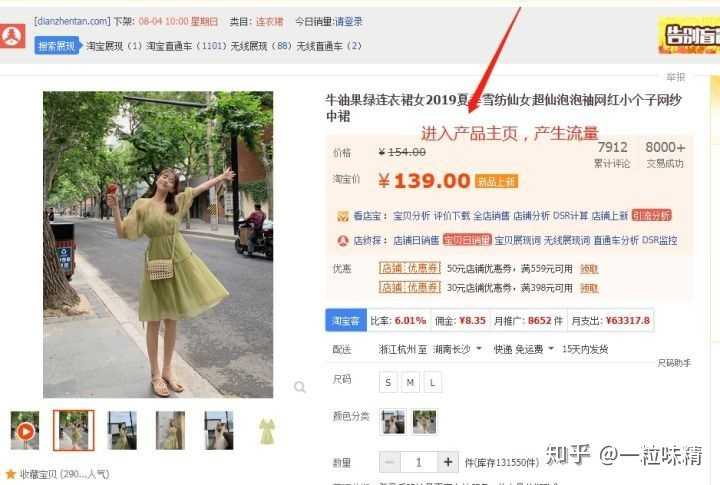Open 淘宝展现 (1) results
Viewport: 720px width, 485px height.
coord(114,46)
